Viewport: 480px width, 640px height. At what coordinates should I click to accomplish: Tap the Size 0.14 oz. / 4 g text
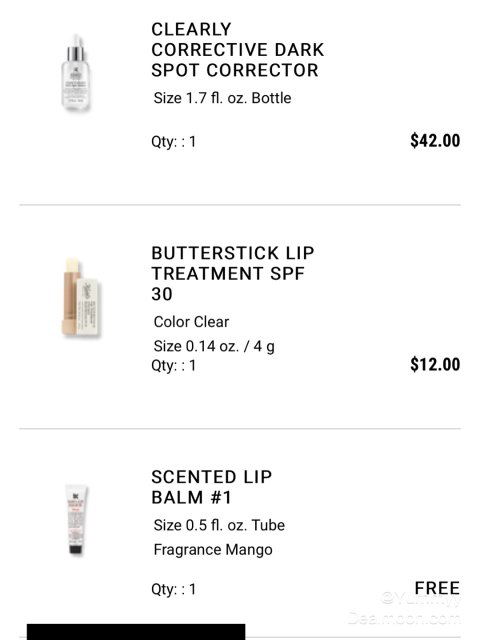(x=214, y=346)
